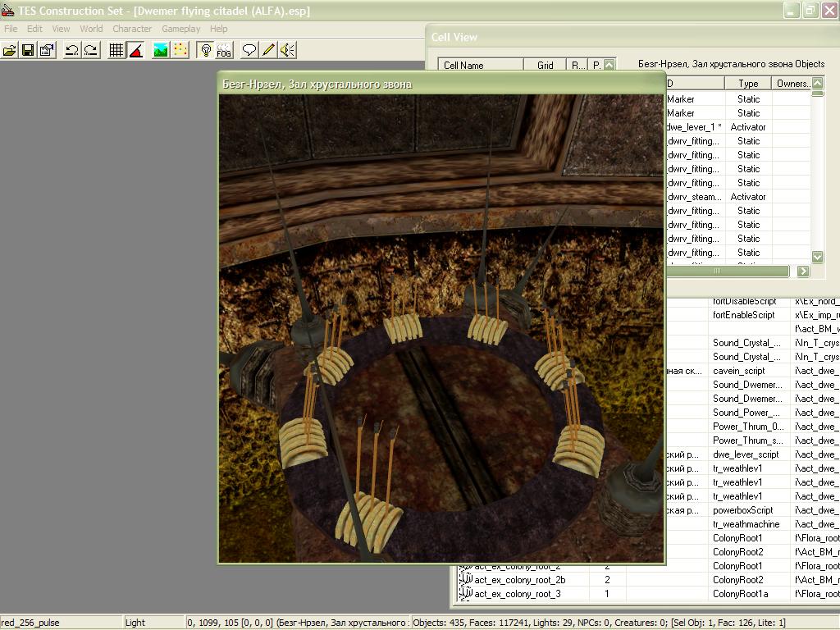Click objects list scroll down arrow
840x630 pixels.
(818, 257)
